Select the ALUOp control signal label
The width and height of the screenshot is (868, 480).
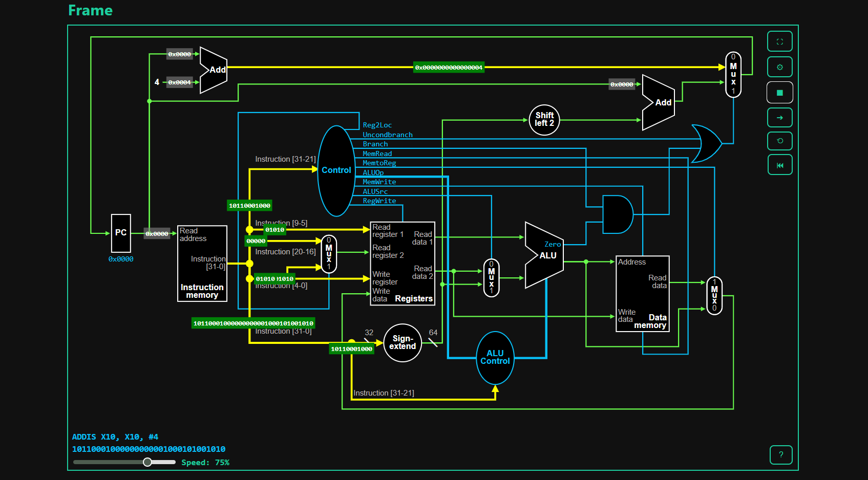(373, 172)
